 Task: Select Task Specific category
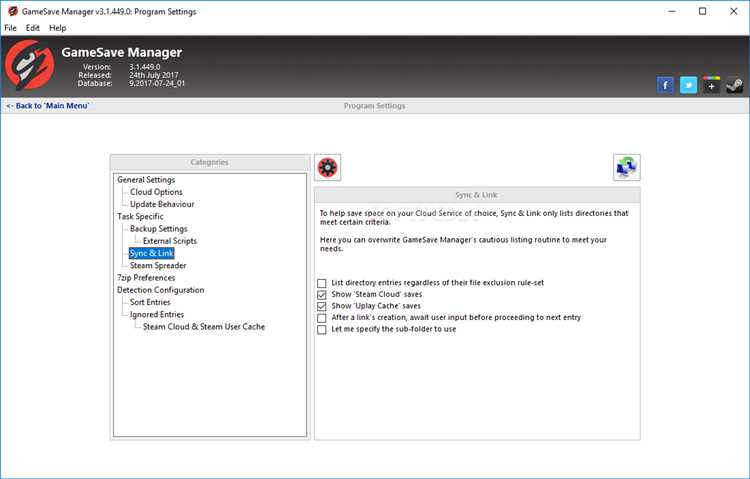(140, 216)
